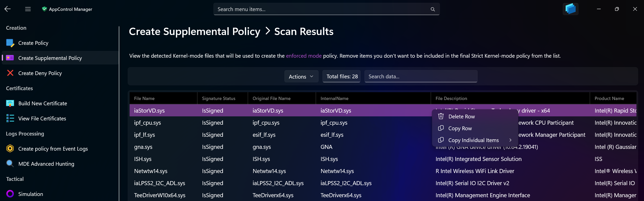
Task: Click Intel(R) Serial IO I2C Driver v2
Action: pyautogui.click(x=472, y=183)
